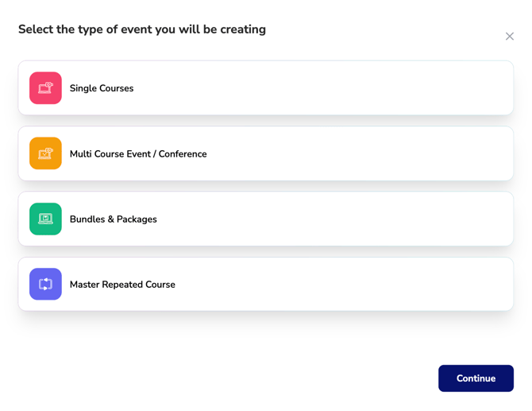Select the "Master Repeated Course" label text

coord(122,285)
